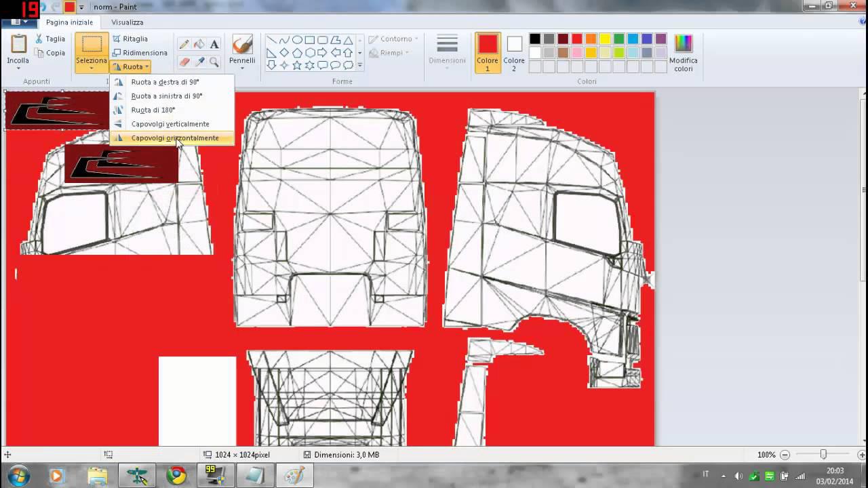Viewport: 868px width, 488px height.
Task: Switch to the Visualizza tab
Action: [127, 22]
